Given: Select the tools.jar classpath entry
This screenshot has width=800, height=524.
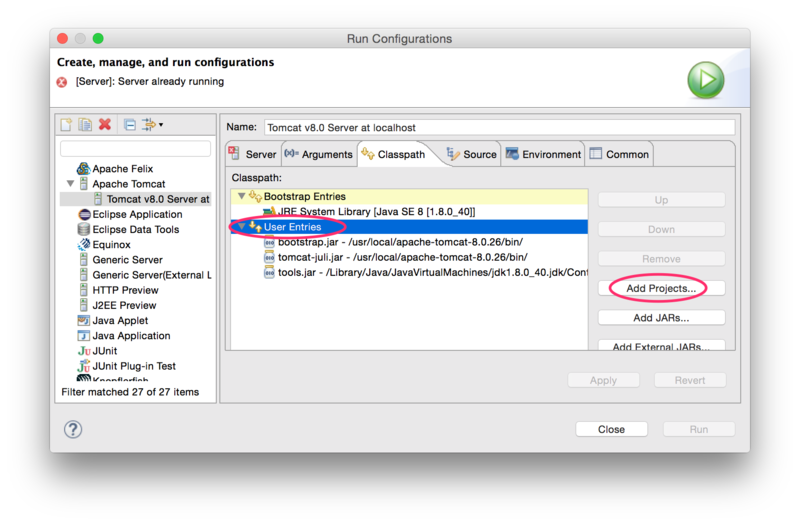Looking at the screenshot, I should pyautogui.click(x=409, y=273).
